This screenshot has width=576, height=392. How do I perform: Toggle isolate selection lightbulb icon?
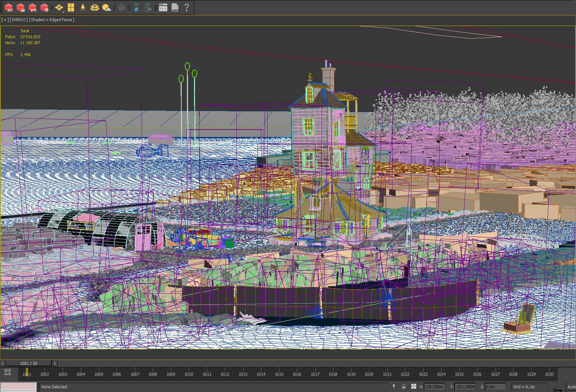pyautogui.click(x=394, y=386)
